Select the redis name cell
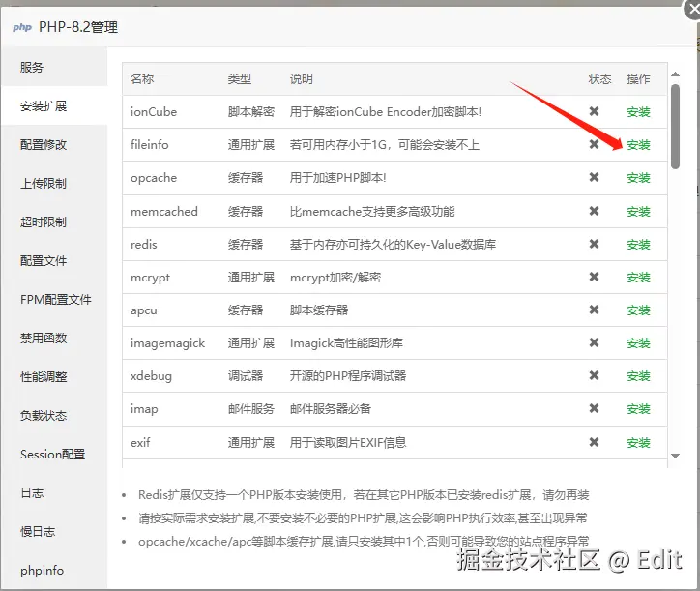The width and height of the screenshot is (700, 591). [x=144, y=245]
